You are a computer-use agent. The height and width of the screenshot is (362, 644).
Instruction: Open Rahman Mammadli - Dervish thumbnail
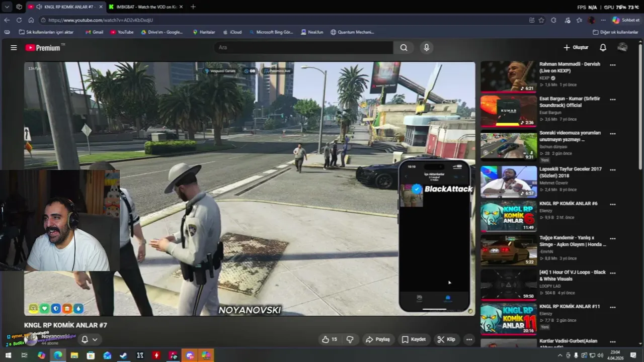click(509, 76)
